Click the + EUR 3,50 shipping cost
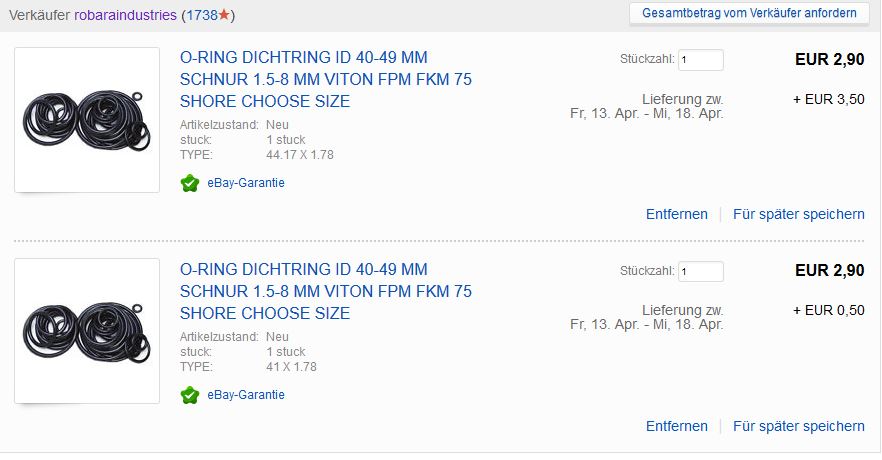 [x=828, y=99]
